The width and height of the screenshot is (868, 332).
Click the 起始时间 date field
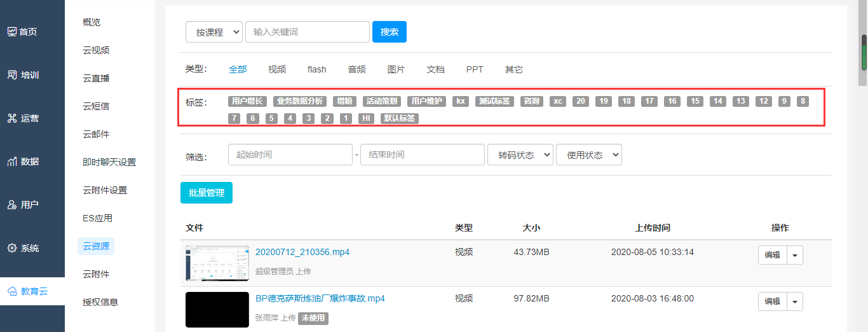[x=290, y=155]
